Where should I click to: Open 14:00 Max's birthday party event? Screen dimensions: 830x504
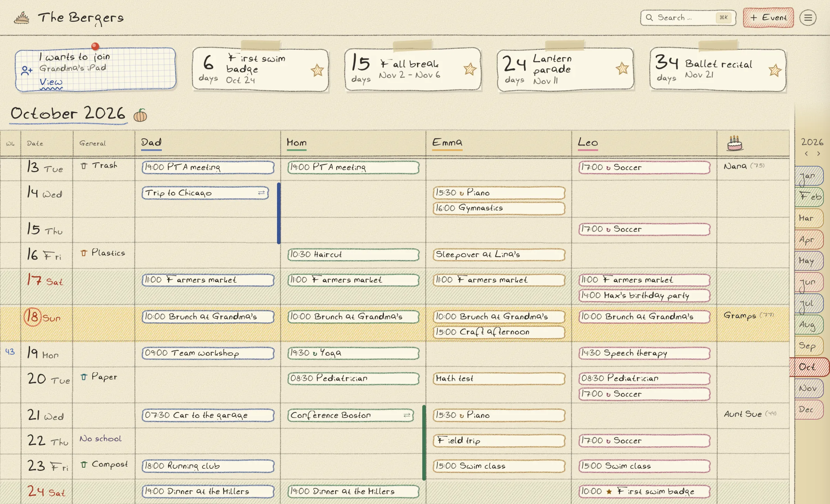[644, 296]
